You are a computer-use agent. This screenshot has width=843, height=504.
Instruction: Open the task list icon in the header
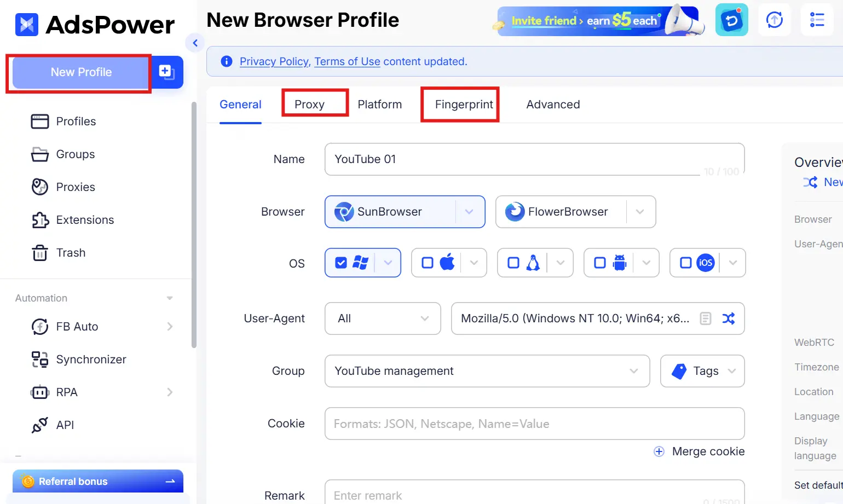(817, 20)
